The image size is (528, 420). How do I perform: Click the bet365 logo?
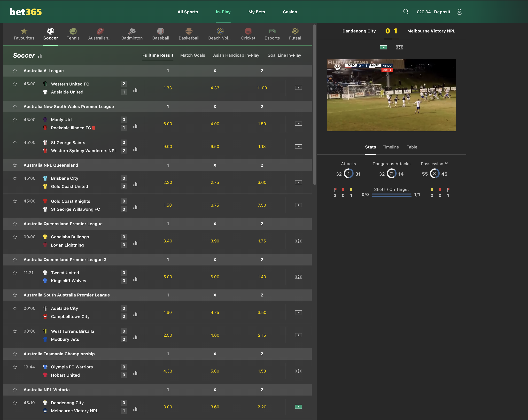coord(26,12)
